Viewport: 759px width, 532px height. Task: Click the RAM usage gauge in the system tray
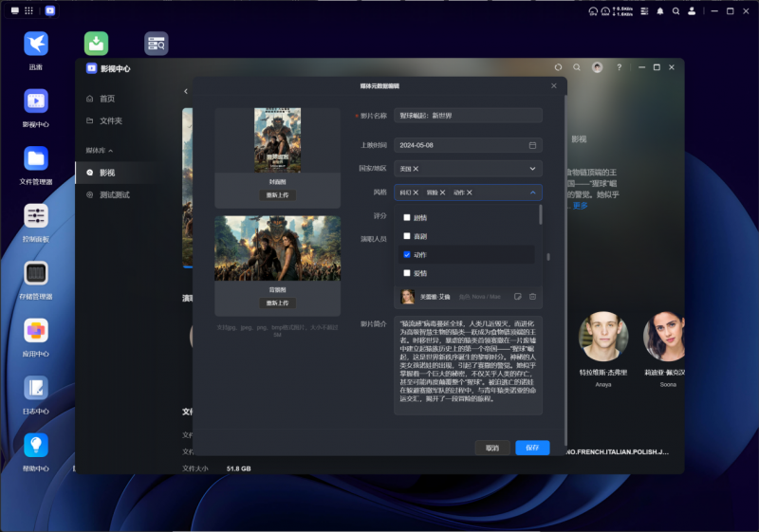tap(605, 11)
